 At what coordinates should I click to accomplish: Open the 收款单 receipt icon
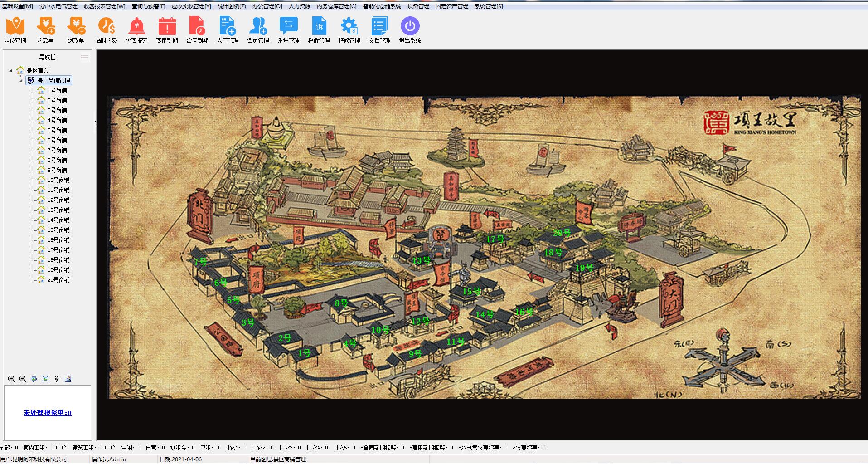(x=45, y=30)
